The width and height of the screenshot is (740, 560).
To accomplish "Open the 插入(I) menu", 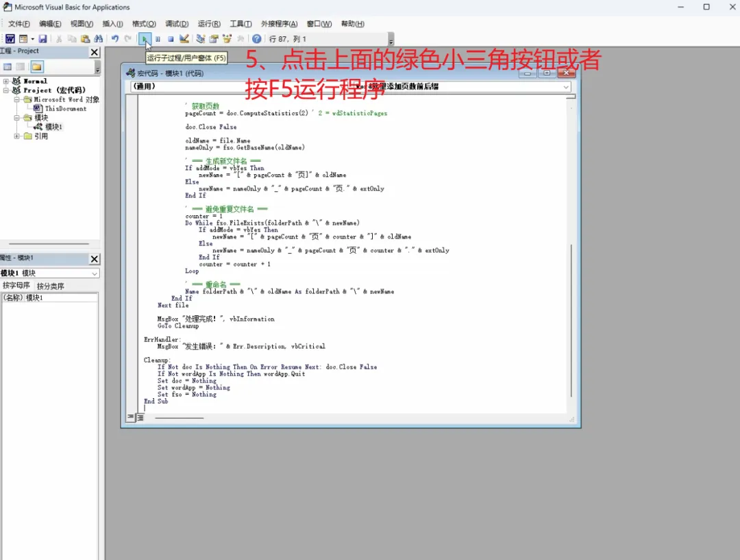I will point(112,23).
